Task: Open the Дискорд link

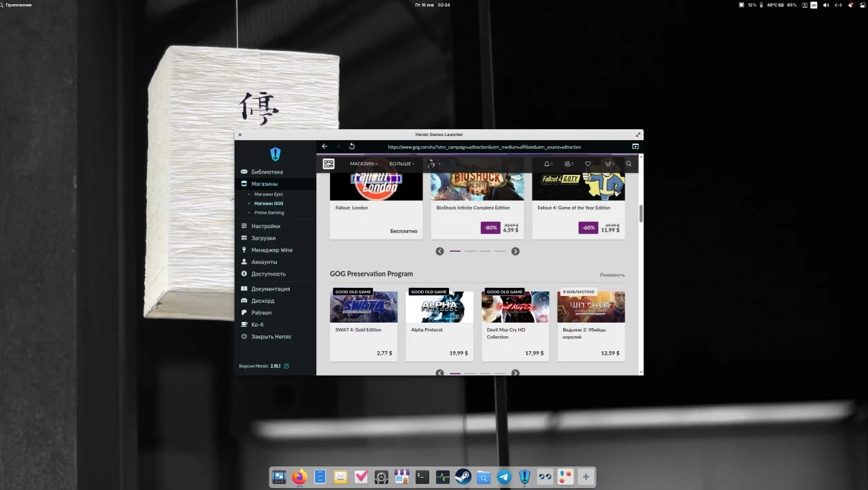Action: [x=275, y=301]
